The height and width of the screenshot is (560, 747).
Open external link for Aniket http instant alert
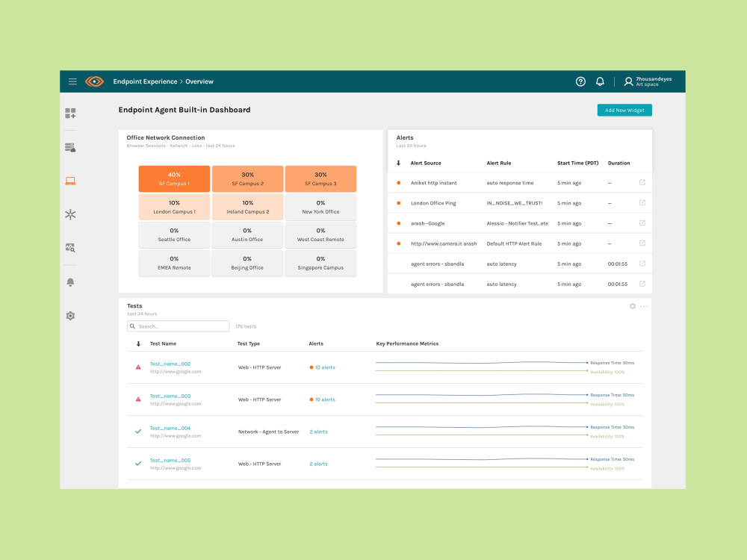click(x=642, y=182)
